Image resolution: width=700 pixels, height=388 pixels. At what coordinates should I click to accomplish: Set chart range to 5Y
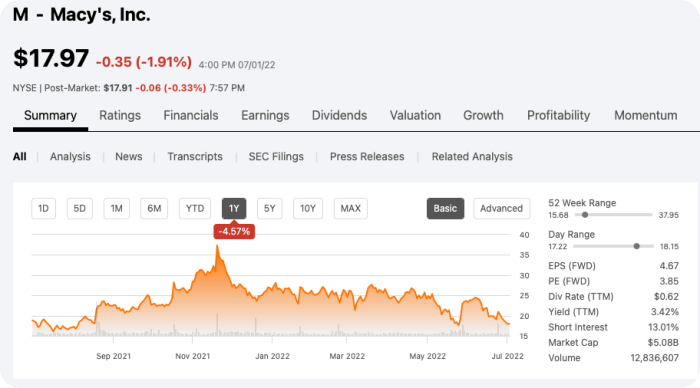(x=270, y=209)
